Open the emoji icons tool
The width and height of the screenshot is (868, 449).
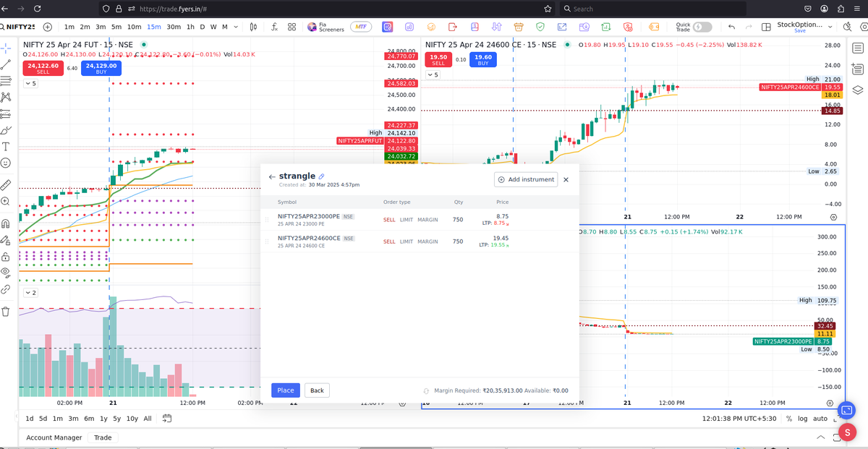tap(6, 163)
